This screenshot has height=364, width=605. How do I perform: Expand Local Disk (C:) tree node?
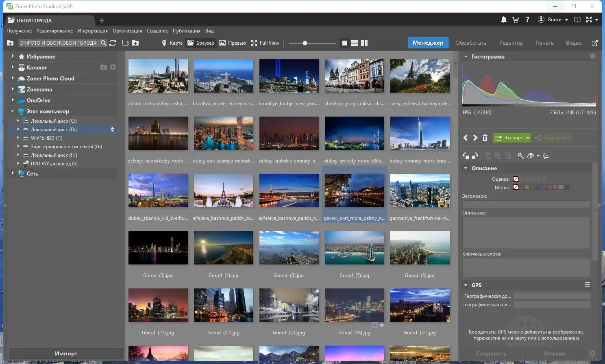point(18,121)
